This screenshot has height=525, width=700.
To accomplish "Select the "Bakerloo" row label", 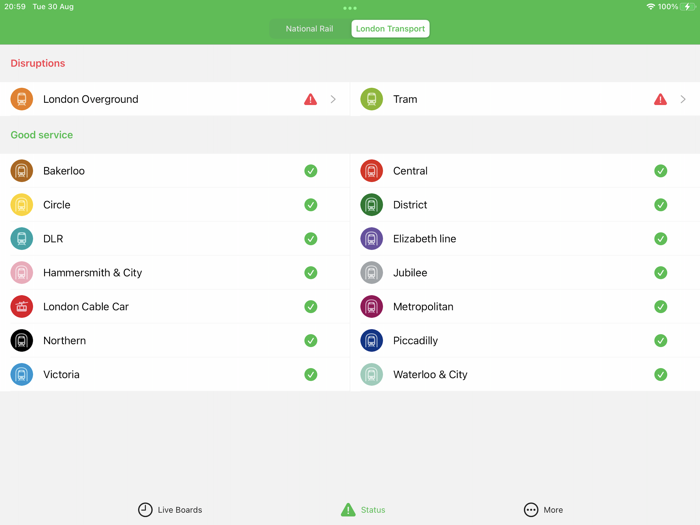I will coord(64,171).
